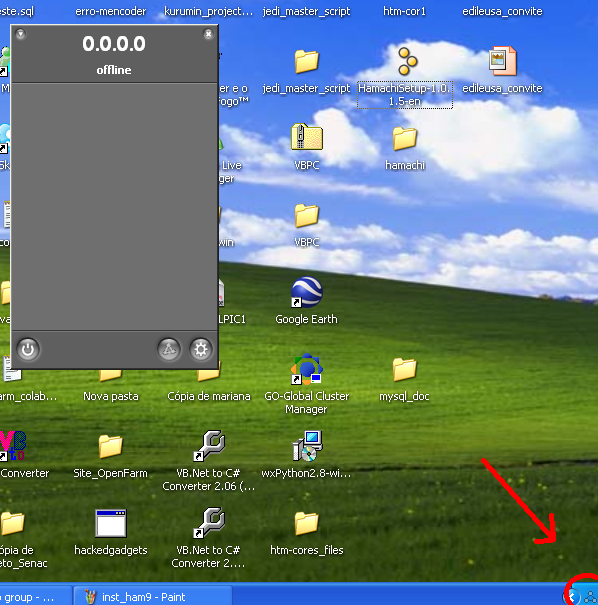Select the VB.Net to C# Converter 2.06 shortcut
Viewport: 598px width, 605px height.
point(209,446)
